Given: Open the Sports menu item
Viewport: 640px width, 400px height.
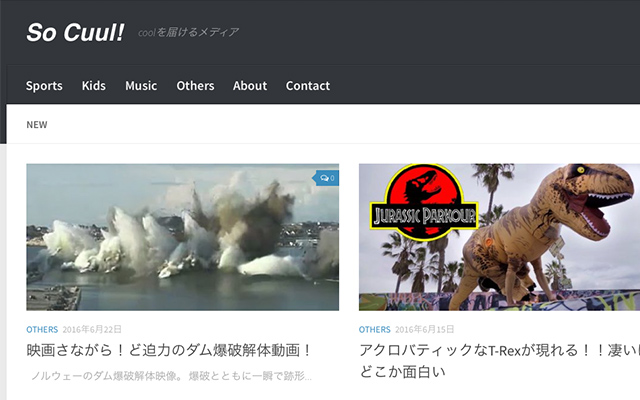Looking at the screenshot, I should [x=44, y=86].
